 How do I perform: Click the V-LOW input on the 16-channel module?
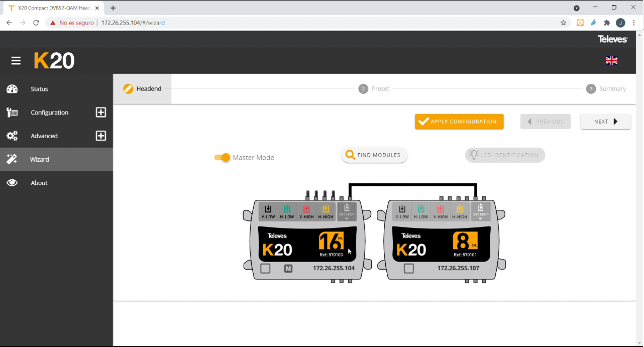coord(268,211)
